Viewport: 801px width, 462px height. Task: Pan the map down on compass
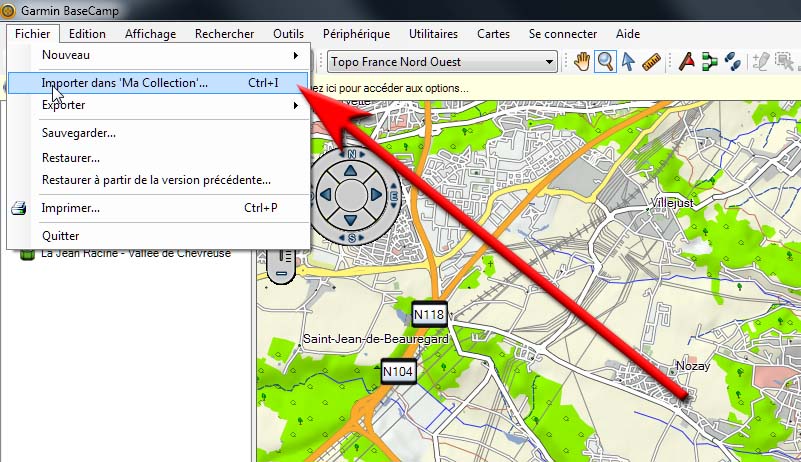pyautogui.click(x=350, y=220)
